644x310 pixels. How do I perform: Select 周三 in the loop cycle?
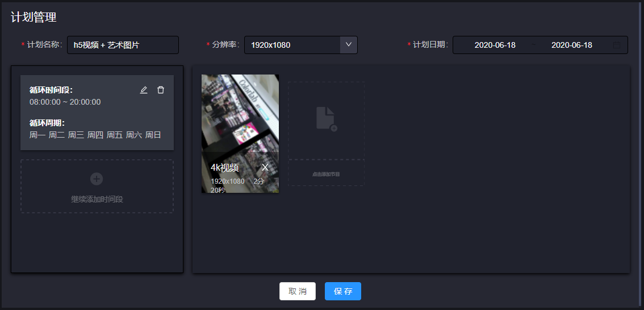76,135
